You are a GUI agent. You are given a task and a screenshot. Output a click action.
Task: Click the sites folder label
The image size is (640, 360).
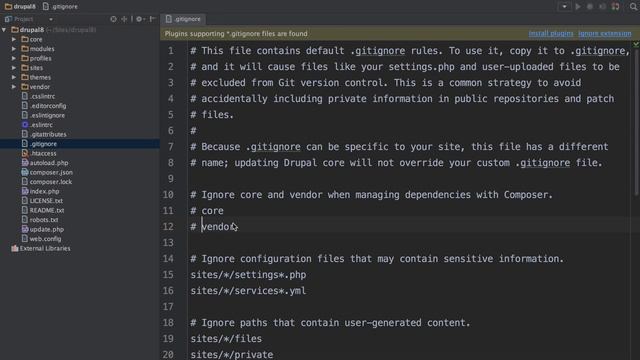click(x=36, y=68)
